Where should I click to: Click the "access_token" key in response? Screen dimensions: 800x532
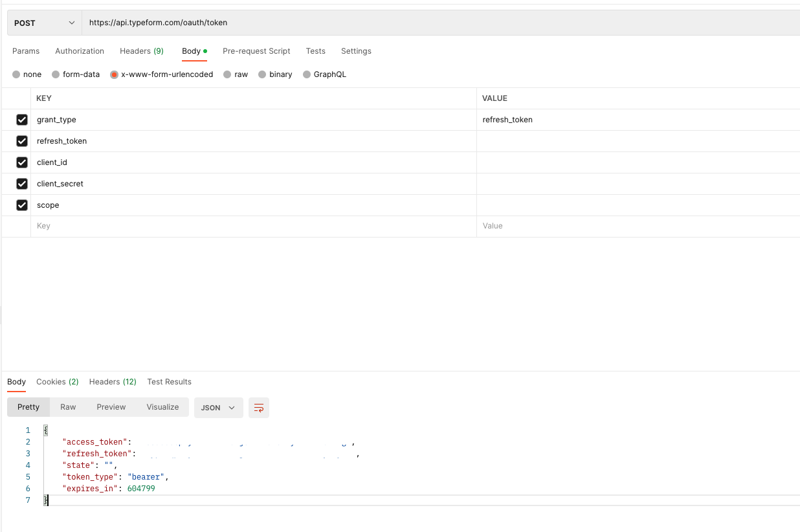(97, 442)
